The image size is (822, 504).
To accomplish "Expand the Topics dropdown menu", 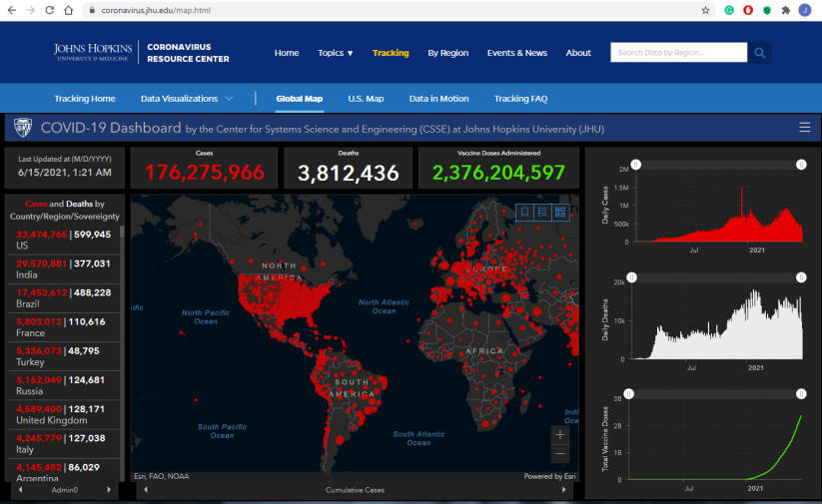I will [335, 53].
